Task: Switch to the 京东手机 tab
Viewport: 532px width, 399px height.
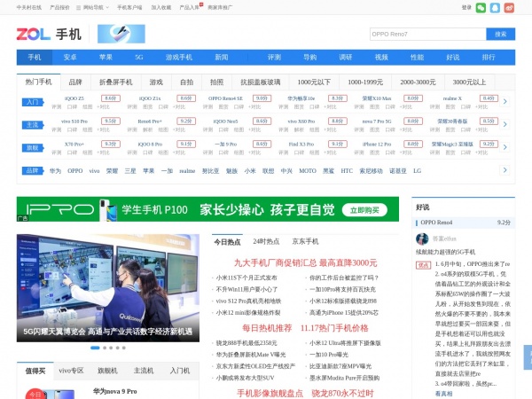Action: (x=305, y=241)
